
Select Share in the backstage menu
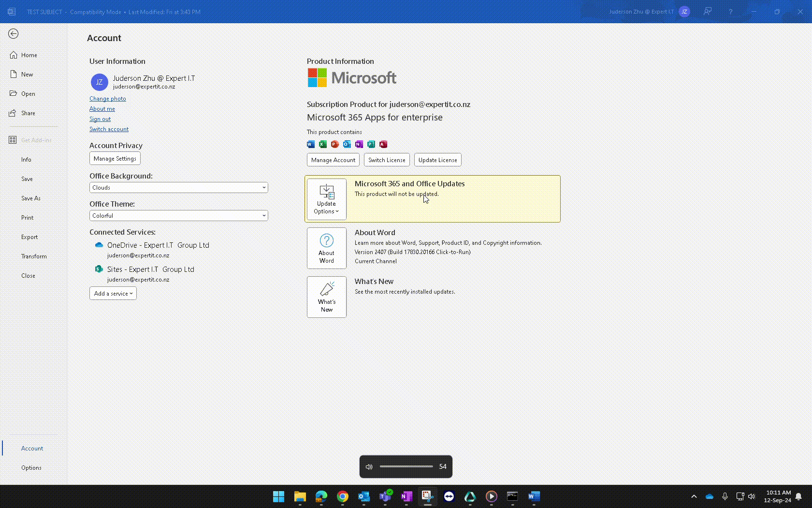28,113
